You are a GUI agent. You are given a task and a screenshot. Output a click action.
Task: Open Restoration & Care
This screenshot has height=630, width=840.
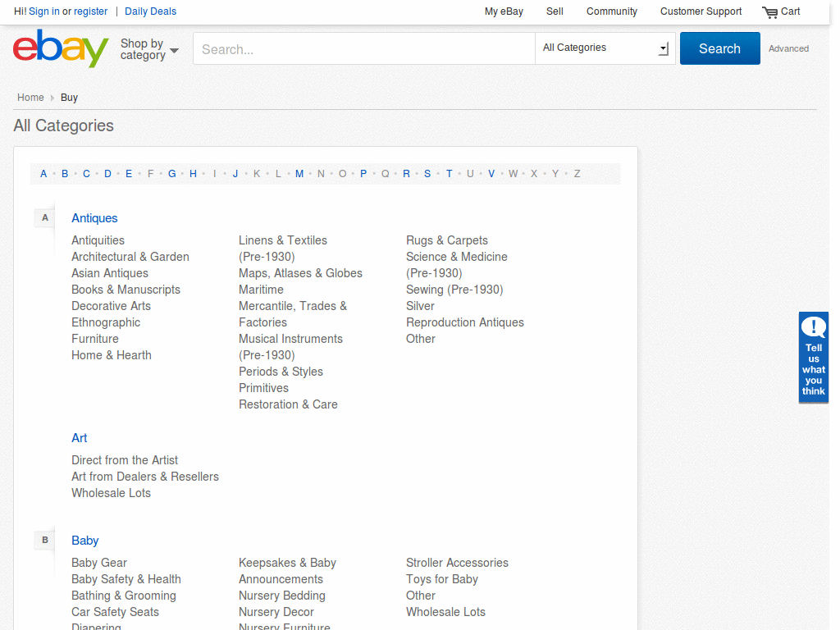pyautogui.click(x=288, y=404)
